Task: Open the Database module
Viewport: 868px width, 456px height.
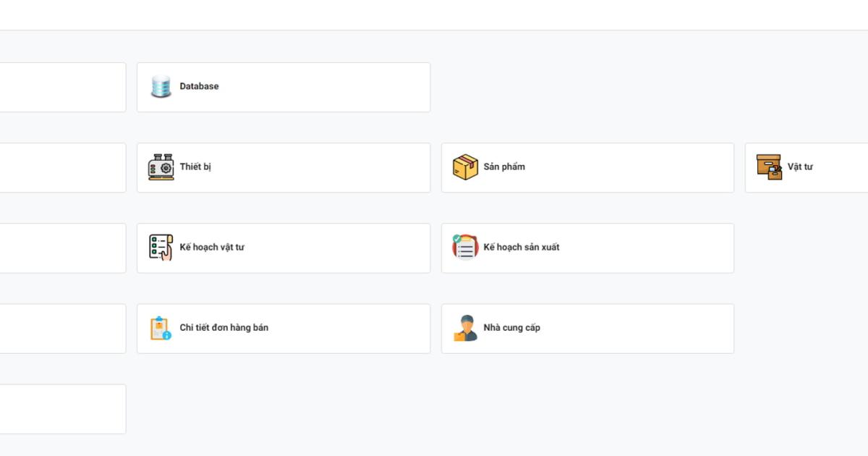Action: (199, 86)
